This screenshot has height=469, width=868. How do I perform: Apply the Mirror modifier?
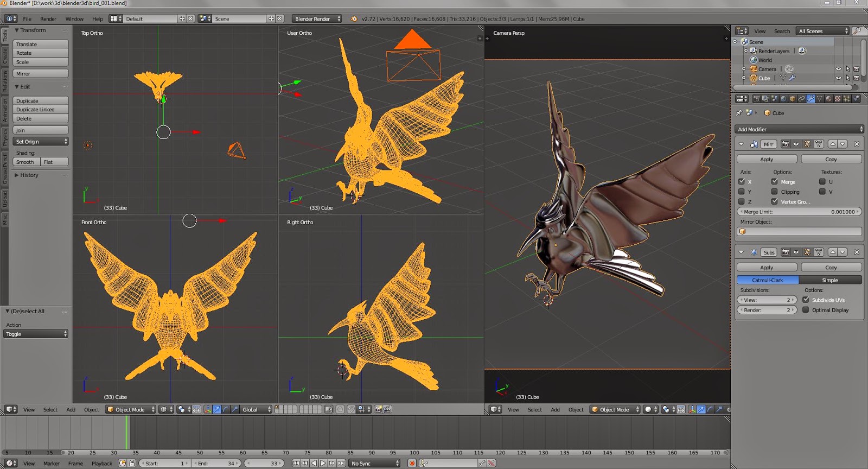tap(767, 160)
